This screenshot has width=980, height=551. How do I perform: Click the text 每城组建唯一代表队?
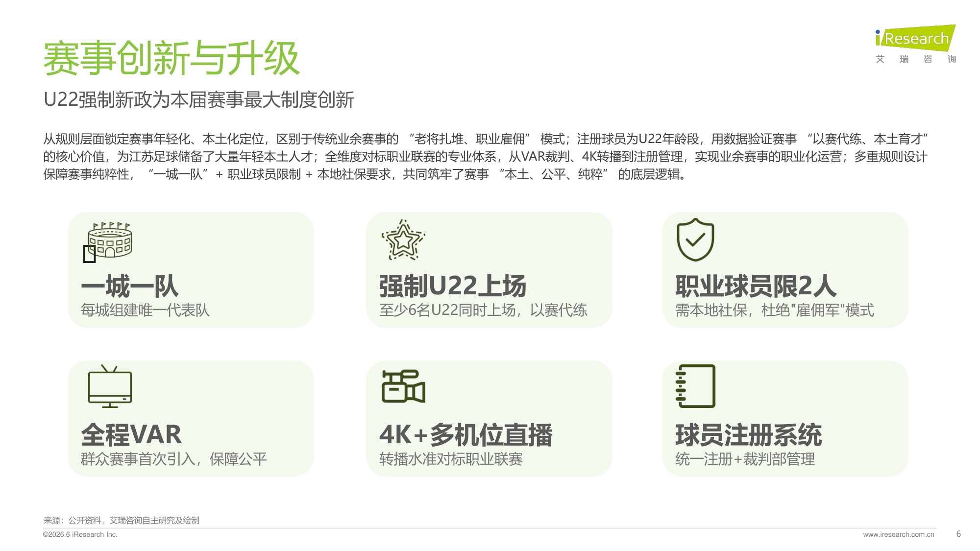click(x=145, y=310)
